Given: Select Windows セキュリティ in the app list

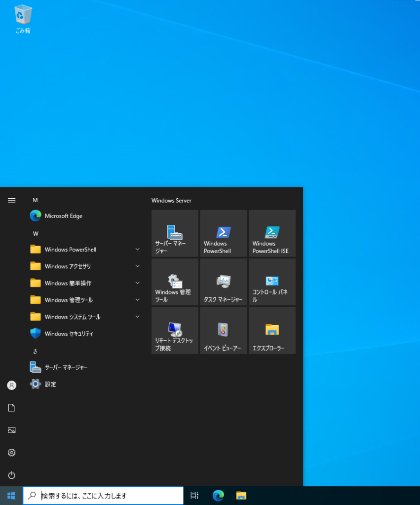Looking at the screenshot, I should point(69,334).
